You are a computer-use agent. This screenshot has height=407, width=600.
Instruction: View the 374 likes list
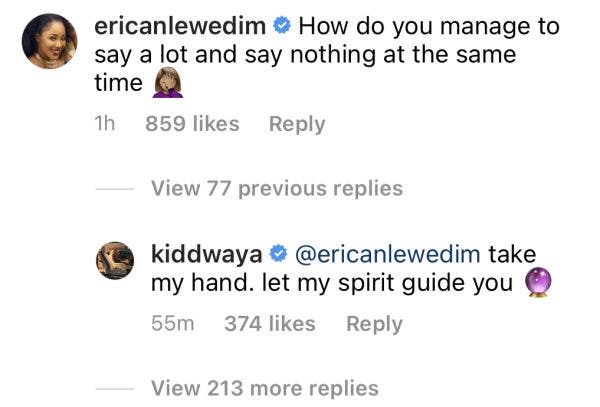tap(268, 324)
